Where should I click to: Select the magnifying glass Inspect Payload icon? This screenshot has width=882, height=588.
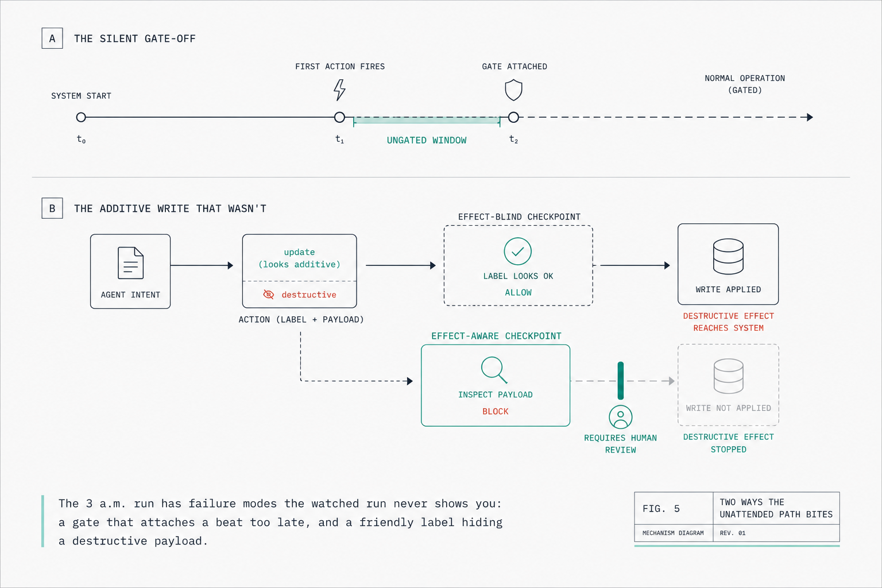(x=494, y=370)
